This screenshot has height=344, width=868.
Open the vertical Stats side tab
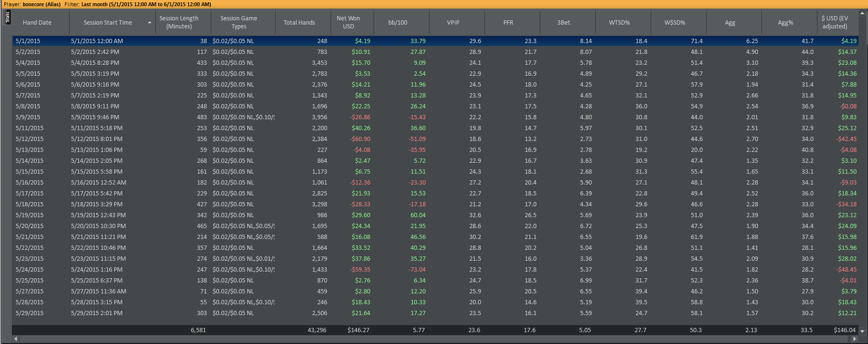pos(7,17)
